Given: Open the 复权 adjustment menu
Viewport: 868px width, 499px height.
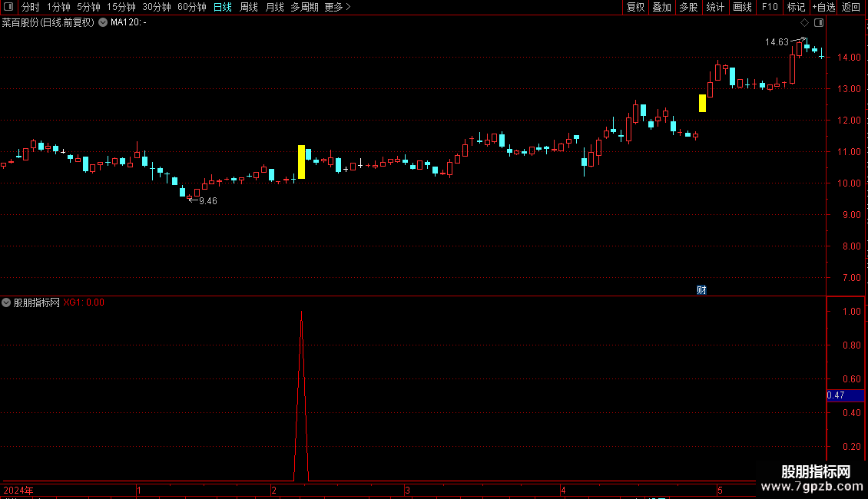Looking at the screenshot, I should pos(635,7).
